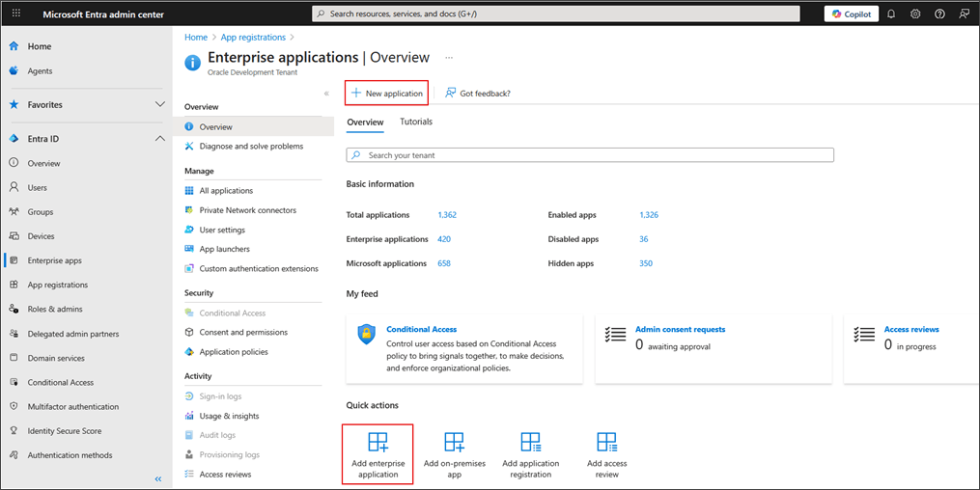Open User settings menu item
Screen dimensions: 980x490
point(222,230)
